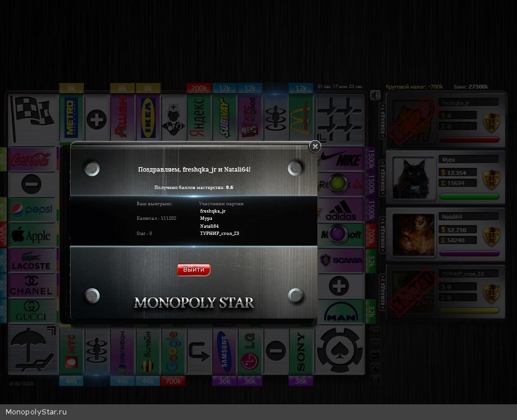
Task: Click the Coca-Cola board cell
Action: pos(31,159)
